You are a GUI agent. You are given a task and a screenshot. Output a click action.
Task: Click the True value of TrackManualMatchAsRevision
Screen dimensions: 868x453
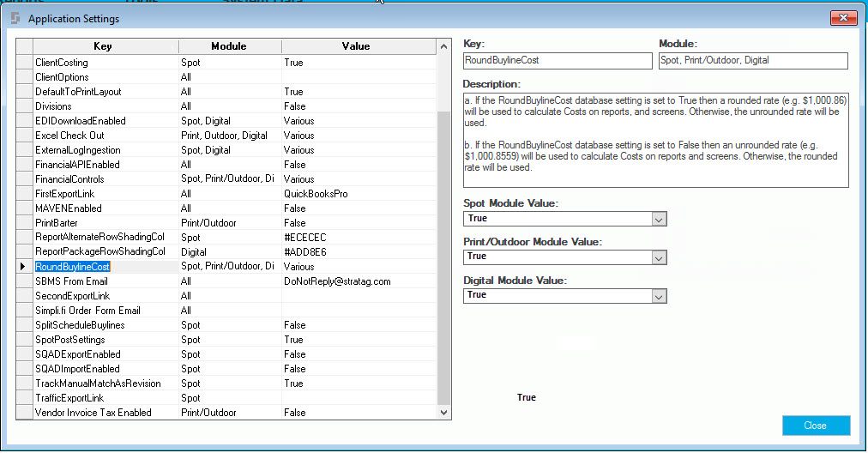(359, 384)
